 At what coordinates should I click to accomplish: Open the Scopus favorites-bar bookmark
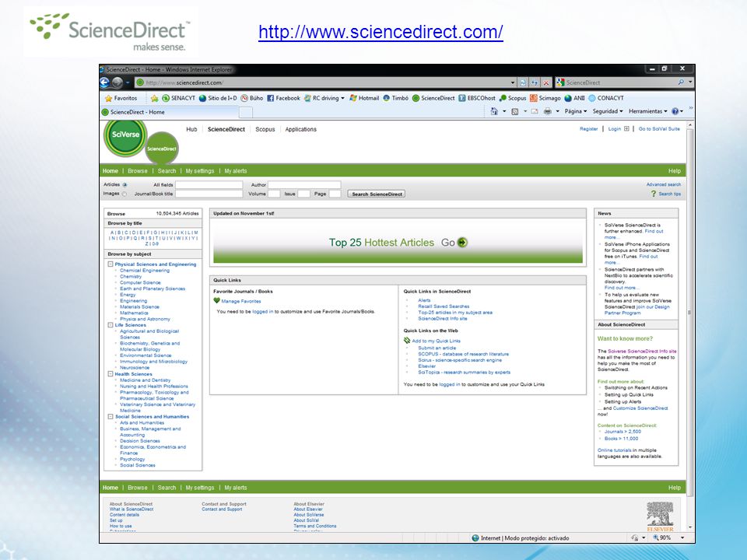[x=513, y=98]
